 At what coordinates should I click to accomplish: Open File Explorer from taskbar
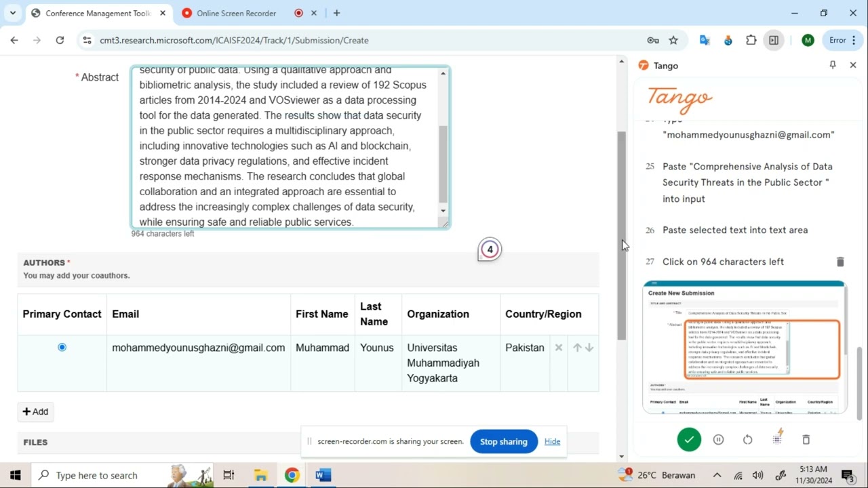260,475
